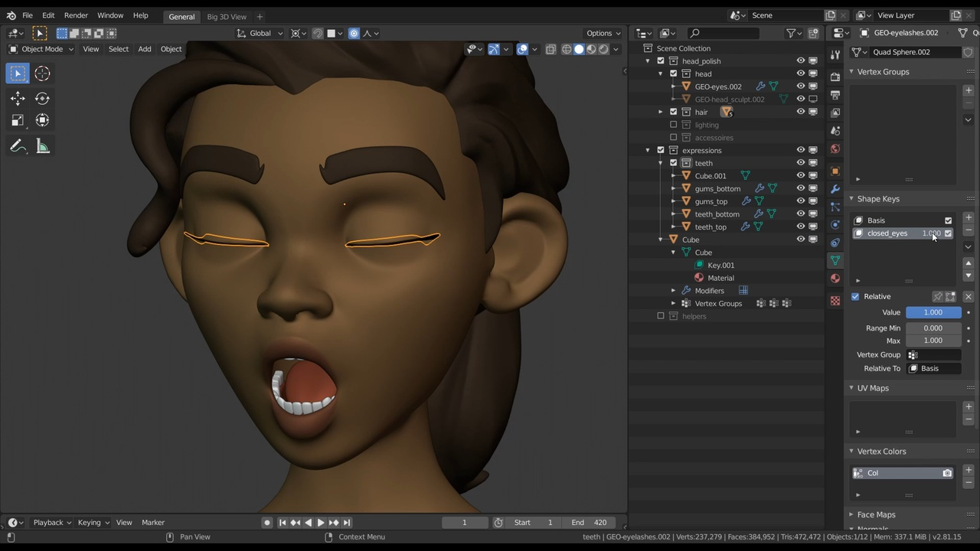Uncheck the Relative shape keys option
This screenshot has height=551, width=980.
[855, 296]
